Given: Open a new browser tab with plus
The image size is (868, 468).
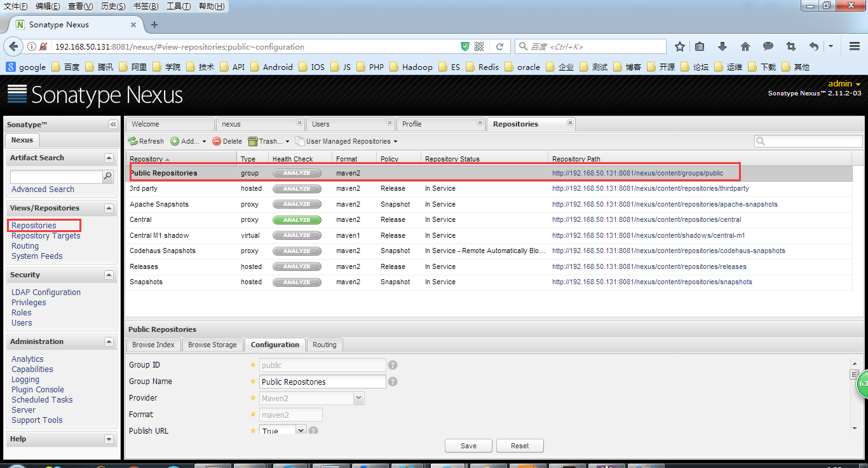Looking at the screenshot, I should click(x=154, y=25).
